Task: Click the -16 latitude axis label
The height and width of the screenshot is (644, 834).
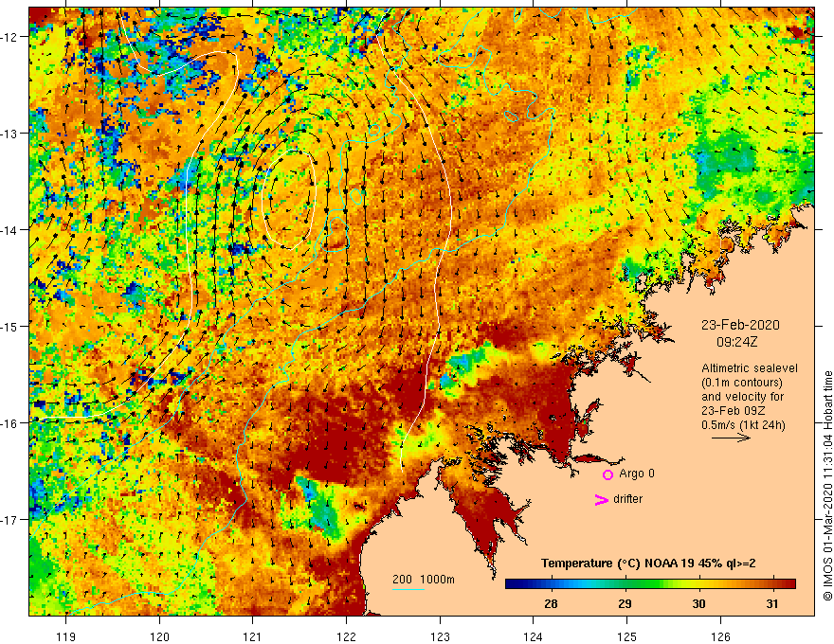Action: (10, 423)
